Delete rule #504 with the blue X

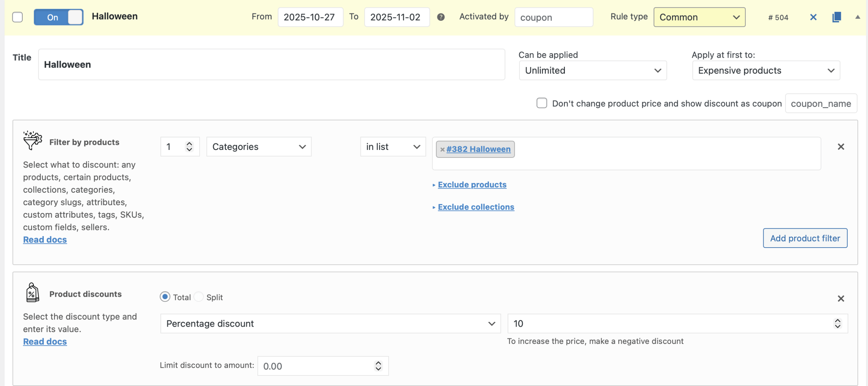point(813,17)
